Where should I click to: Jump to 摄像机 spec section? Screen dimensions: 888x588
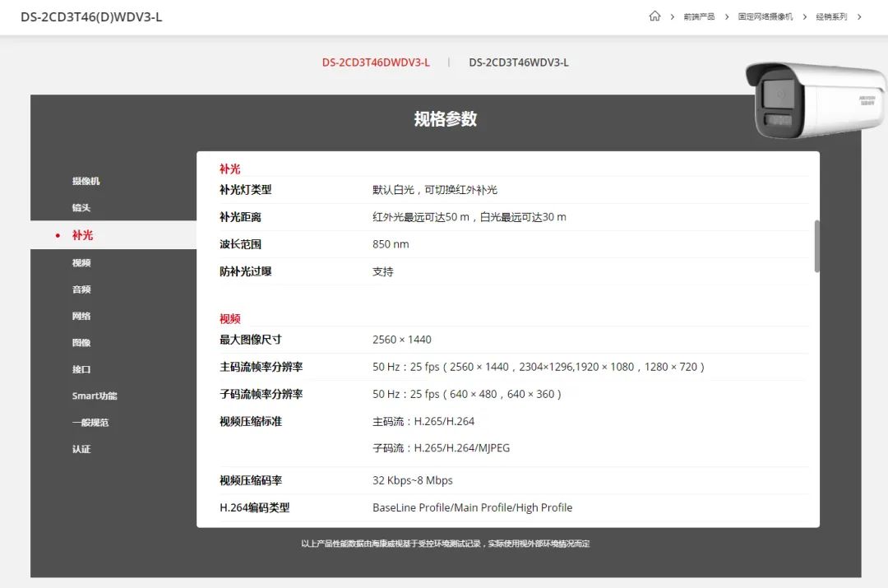coord(86,181)
